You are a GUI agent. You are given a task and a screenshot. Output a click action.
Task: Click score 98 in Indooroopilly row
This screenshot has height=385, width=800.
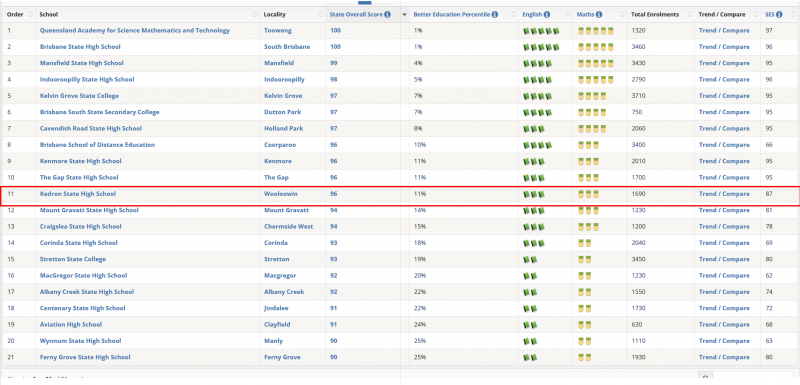click(x=333, y=80)
